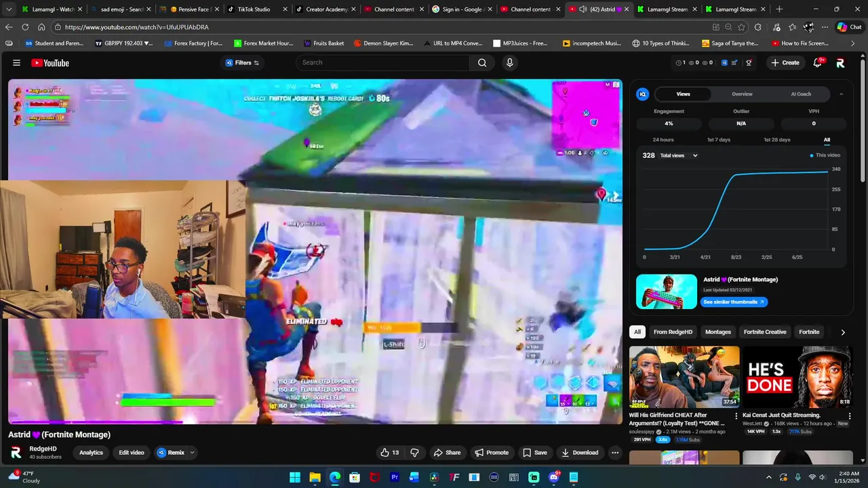This screenshot has height=488, width=868.
Task: Select the 1st 7 days range
Action: click(719, 140)
